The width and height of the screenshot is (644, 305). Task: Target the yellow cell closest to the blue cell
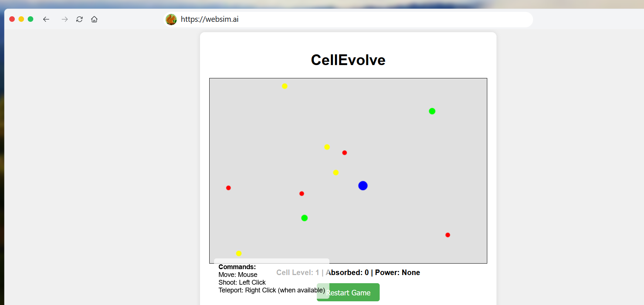click(x=336, y=173)
